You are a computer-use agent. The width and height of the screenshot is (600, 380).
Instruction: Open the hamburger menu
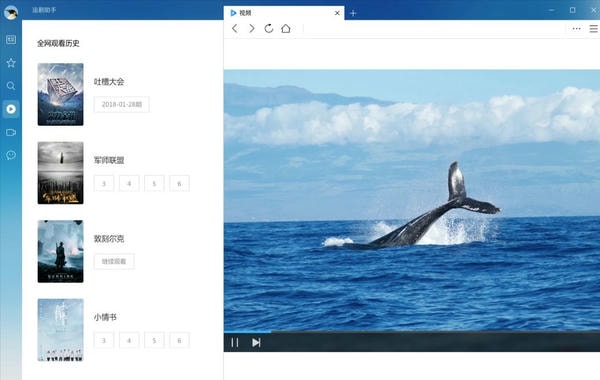point(593,29)
